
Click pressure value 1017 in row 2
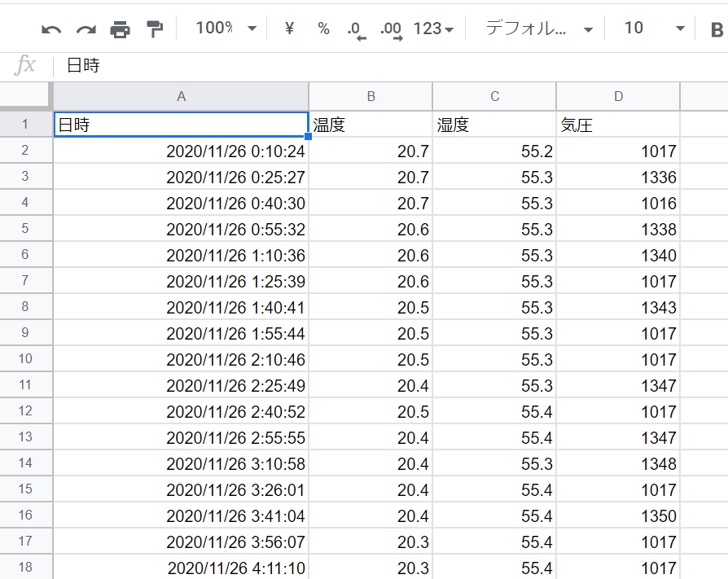coord(618,151)
